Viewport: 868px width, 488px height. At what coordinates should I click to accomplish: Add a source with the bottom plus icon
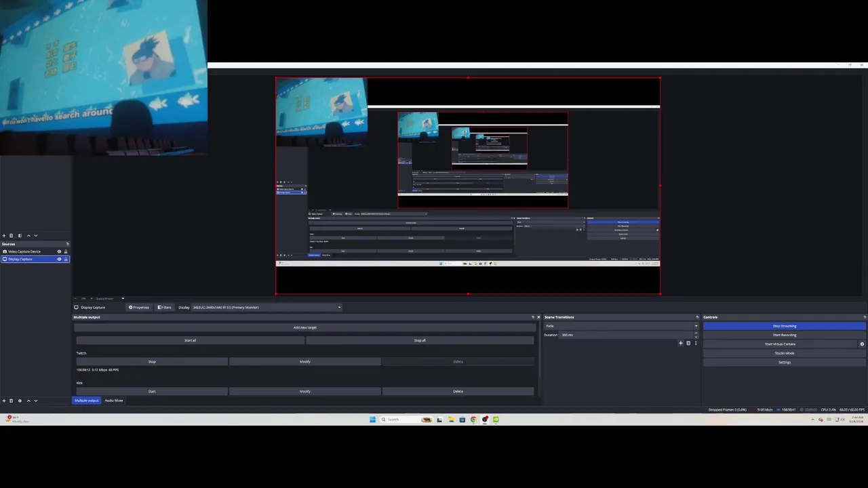(x=3, y=401)
